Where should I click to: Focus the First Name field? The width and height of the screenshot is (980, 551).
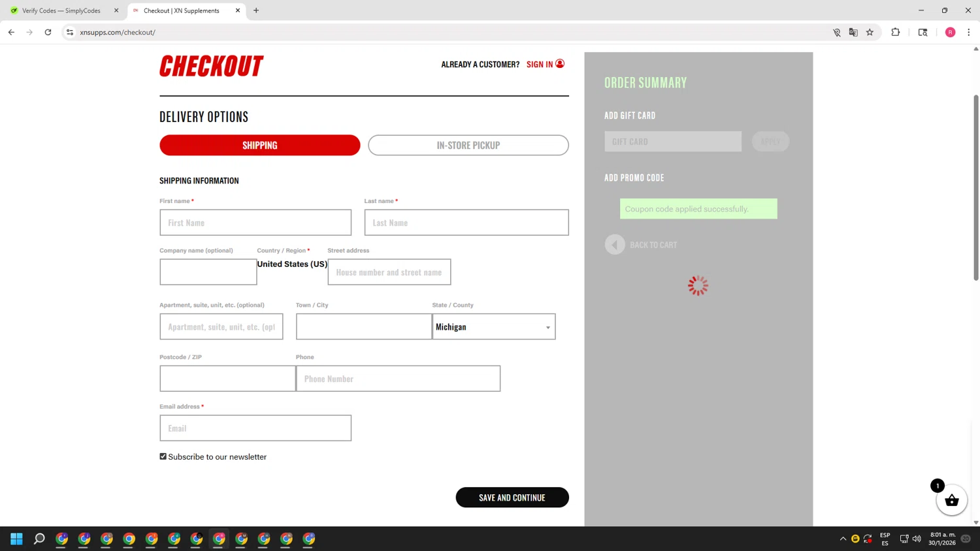255,223
